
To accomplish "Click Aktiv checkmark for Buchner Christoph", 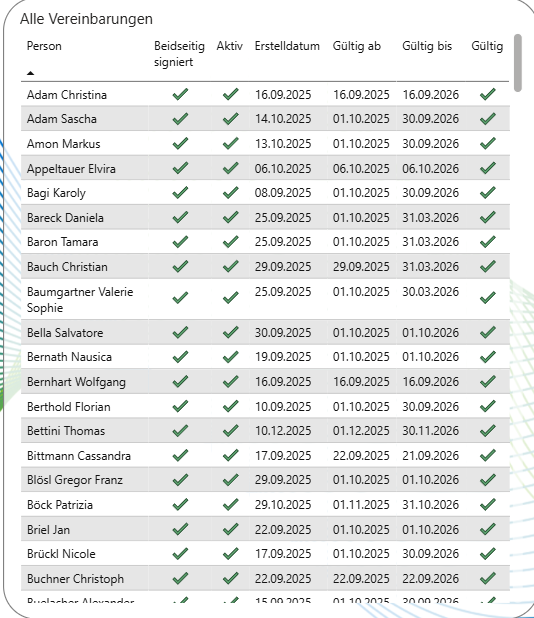I will click(x=231, y=578).
